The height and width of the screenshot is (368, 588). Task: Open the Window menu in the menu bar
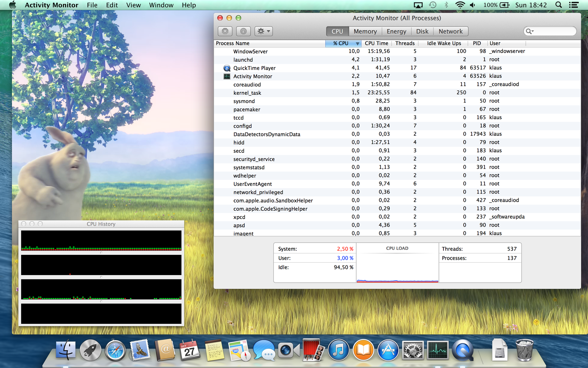[x=161, y=5]
